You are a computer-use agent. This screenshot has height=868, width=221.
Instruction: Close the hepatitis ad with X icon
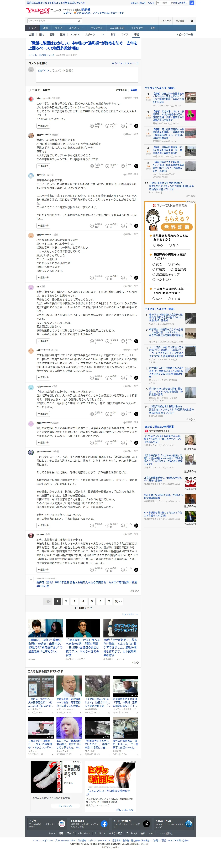(194, 202)
